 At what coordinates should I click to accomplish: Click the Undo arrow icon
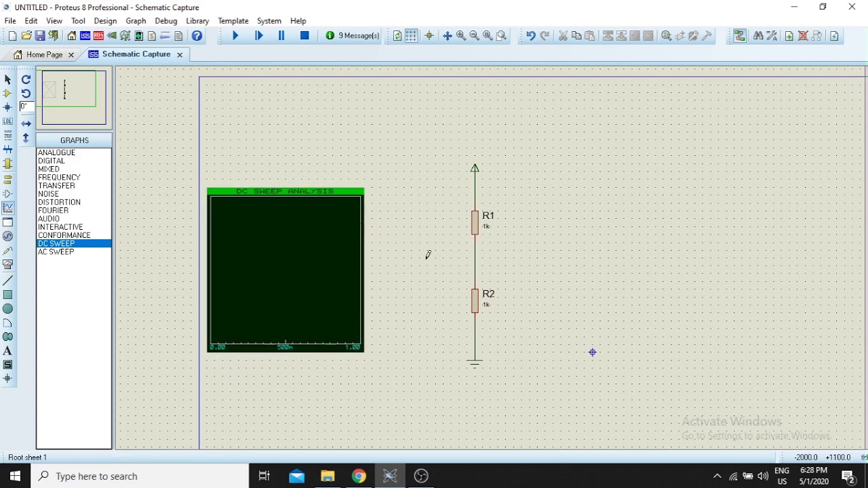(x=530, y=36)
